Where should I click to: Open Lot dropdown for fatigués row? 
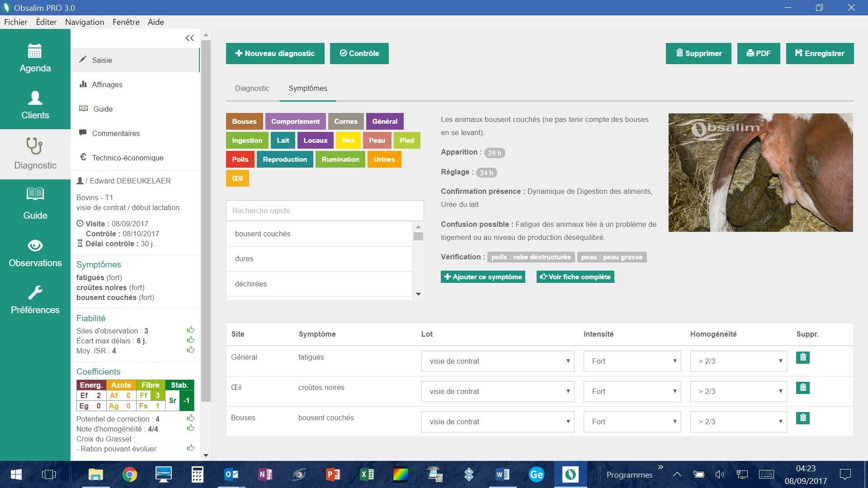(498, 361)
